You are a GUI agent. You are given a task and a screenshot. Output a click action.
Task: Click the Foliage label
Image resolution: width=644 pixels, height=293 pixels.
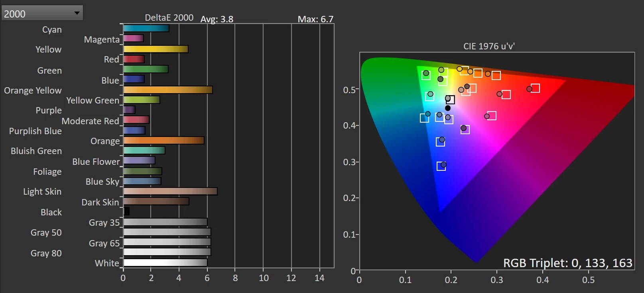47,172
